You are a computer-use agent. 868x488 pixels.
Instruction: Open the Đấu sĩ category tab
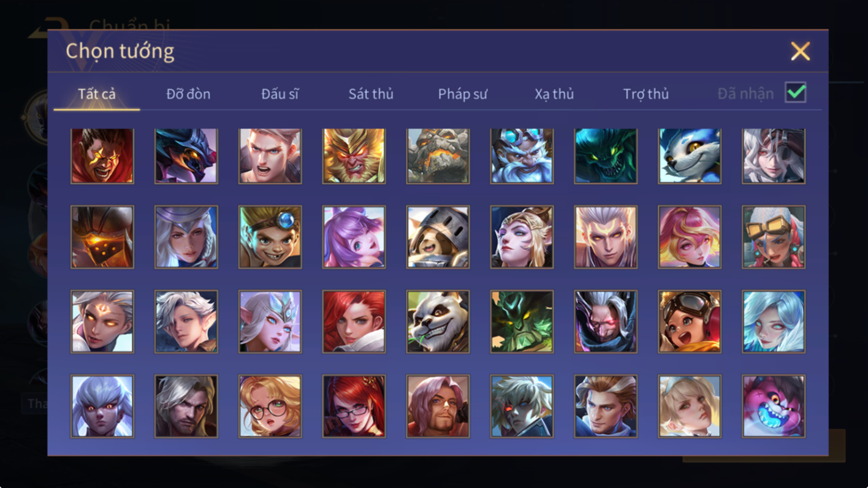pos(280,94)
